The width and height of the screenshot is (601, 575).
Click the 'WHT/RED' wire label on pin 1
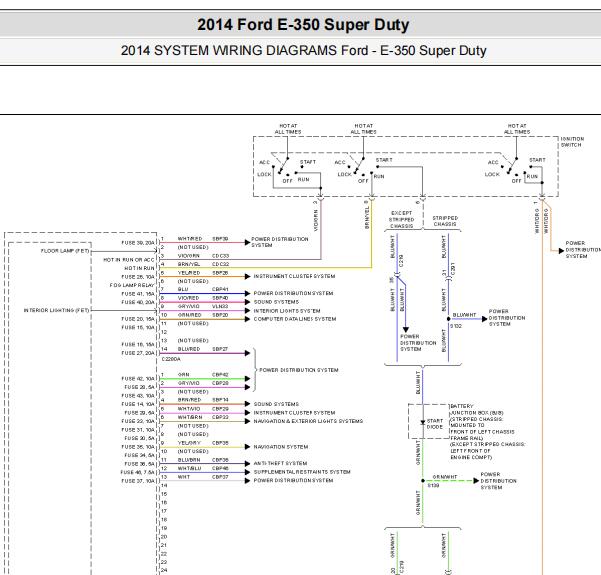click(190, 238)
